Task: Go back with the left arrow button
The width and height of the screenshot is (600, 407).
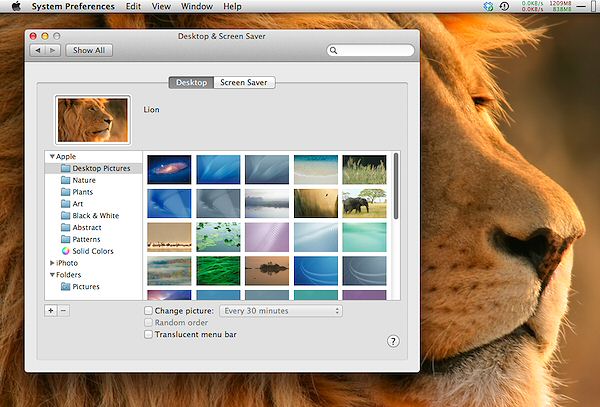Action: tap(38, 50)
